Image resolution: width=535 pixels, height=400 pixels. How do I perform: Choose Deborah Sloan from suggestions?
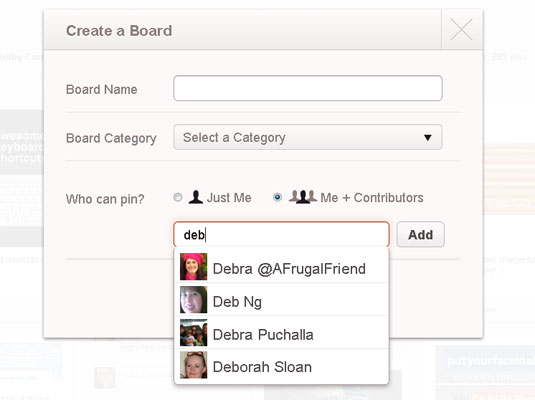(281, 366)
